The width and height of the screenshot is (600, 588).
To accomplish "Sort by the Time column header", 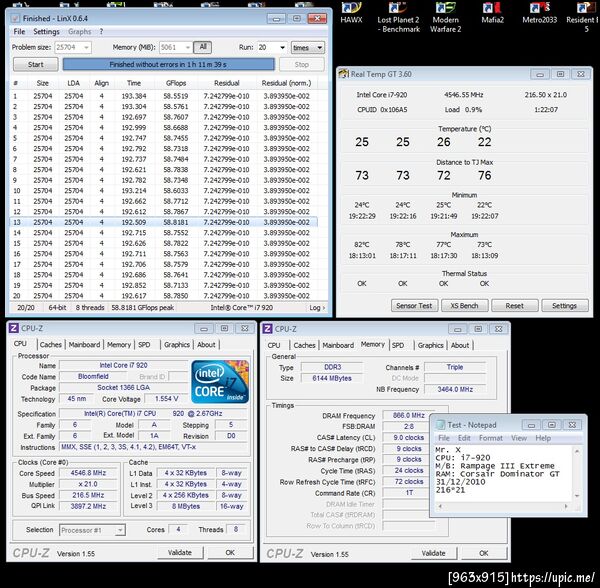I will pyautogui.click(x=134, y=83).
